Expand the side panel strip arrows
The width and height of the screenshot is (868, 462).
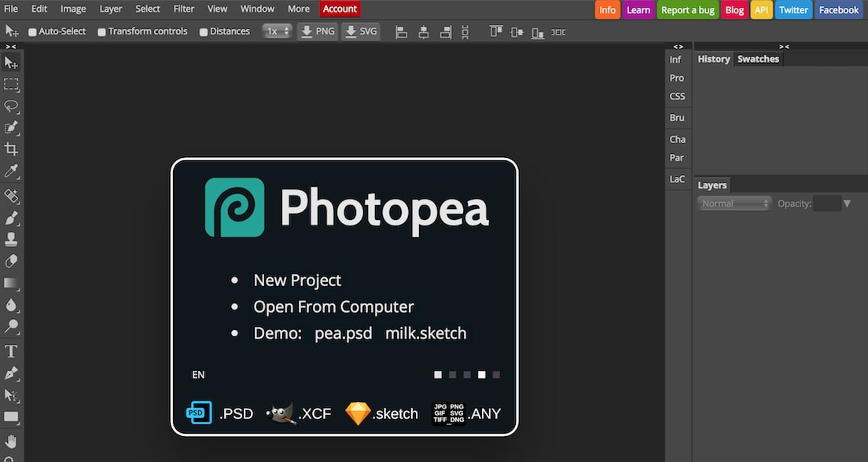click(x=678, y=46)
